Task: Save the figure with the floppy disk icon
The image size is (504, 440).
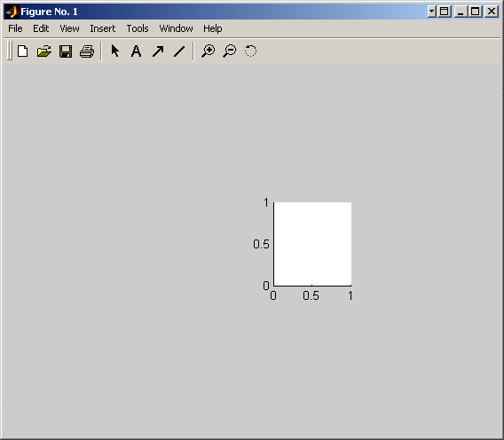Action: [66, 51]
